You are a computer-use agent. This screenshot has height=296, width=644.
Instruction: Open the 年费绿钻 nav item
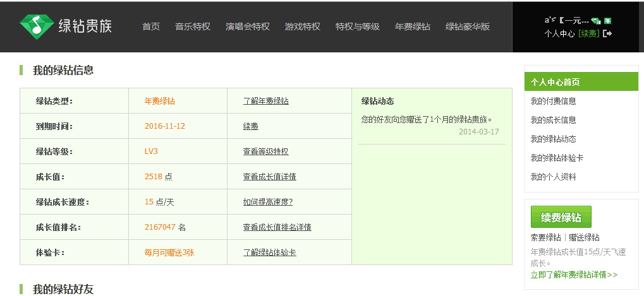[x=413, y=27]
